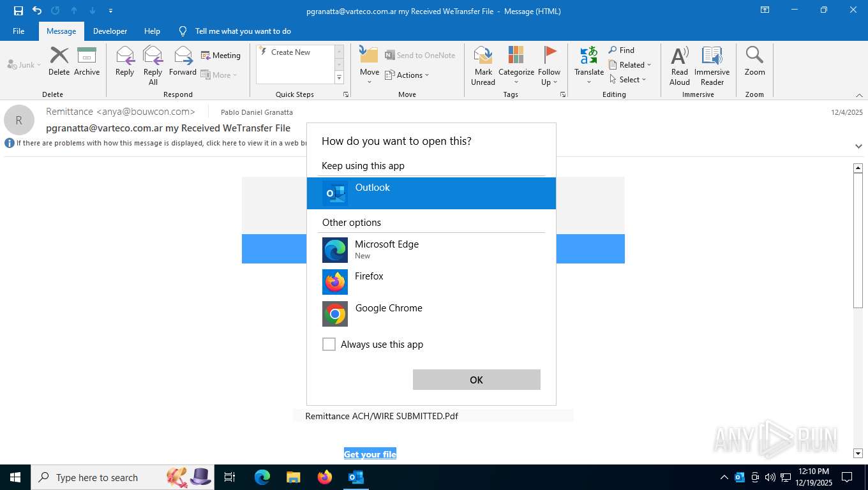Screen dimensions: 868x490
Task: Reply to the sender
Action: (125, 61)
